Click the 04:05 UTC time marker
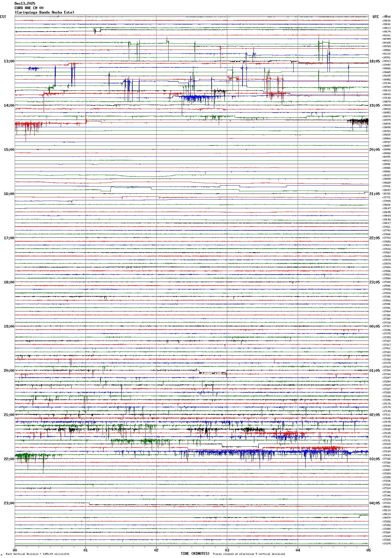This screenshot has height=558, width=392. (x=375, y=503)
